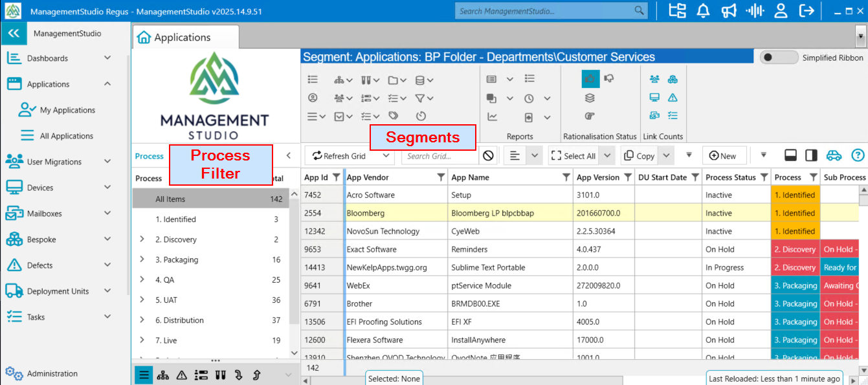868x385 pixels.
Task: Collapse the Applications section in sidebar
Action: 107,84
